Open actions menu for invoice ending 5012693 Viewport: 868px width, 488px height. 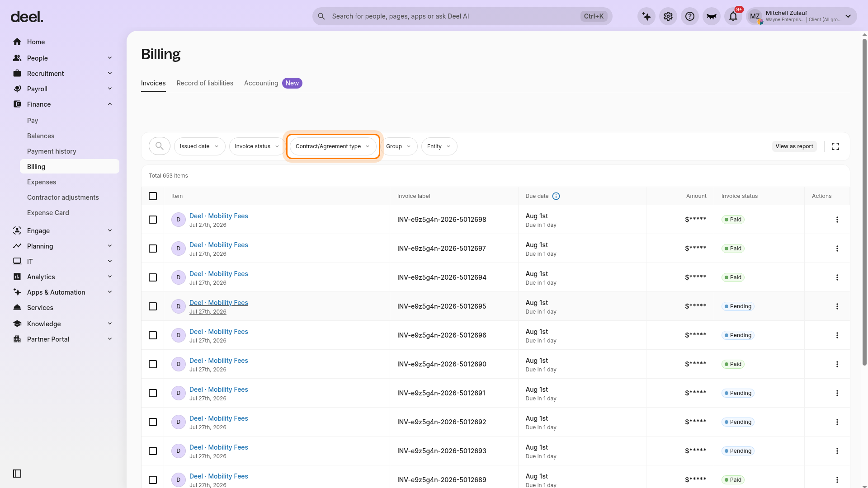coord(837,451)
